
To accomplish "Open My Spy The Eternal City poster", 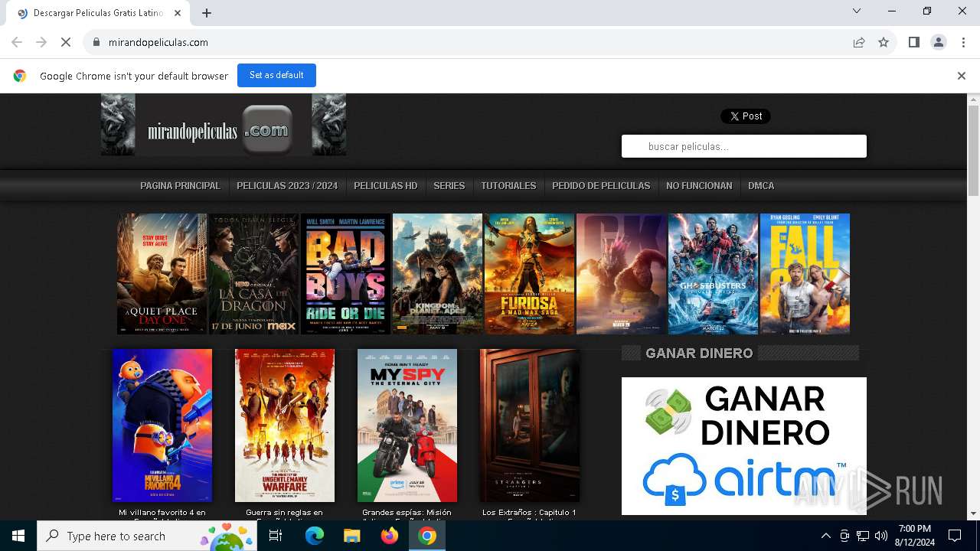I will click(407, 425).
